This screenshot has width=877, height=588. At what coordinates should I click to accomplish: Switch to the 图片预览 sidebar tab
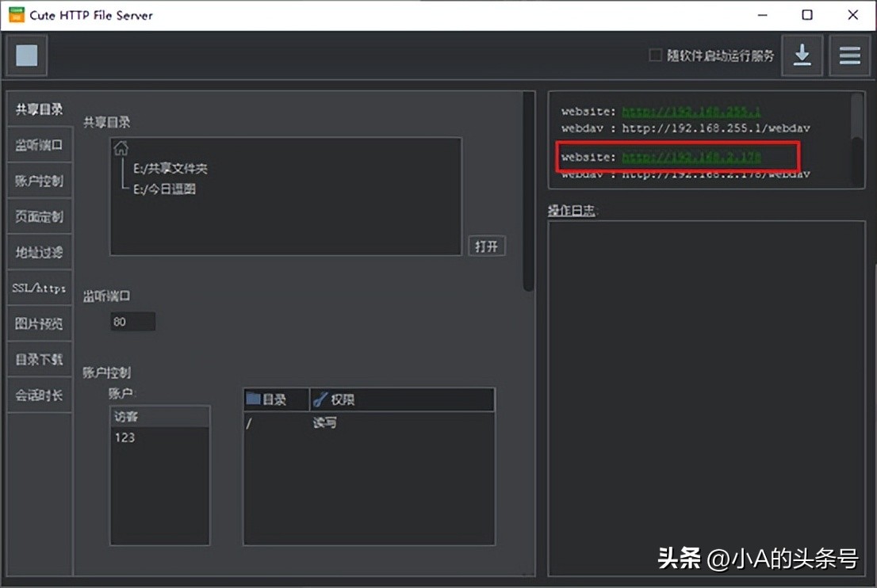pyautogui.click(x=39, y=323)
